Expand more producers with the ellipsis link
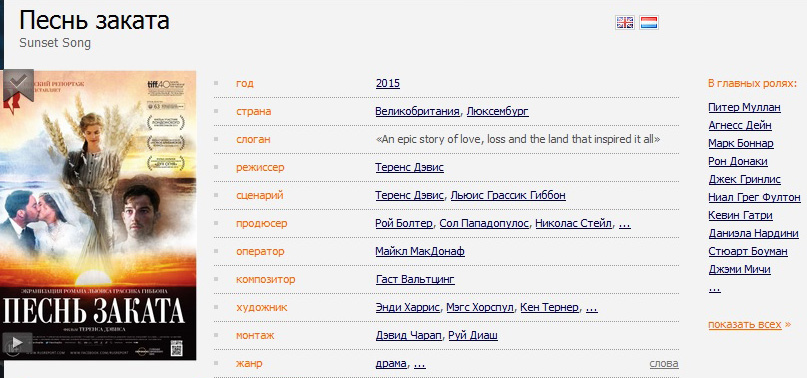The width and height of the screenshot is (807, 378). point(624,224)
